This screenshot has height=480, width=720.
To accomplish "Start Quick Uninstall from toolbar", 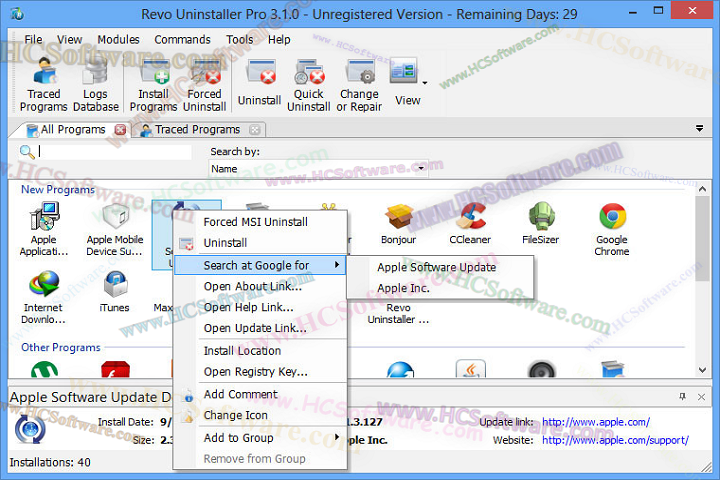I will [x=309, y=85].
